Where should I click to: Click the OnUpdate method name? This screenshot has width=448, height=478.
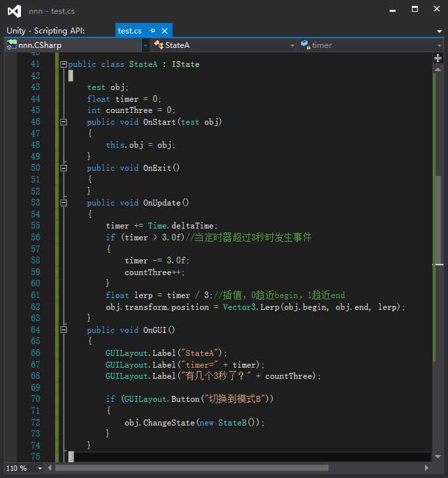point(162,203)
